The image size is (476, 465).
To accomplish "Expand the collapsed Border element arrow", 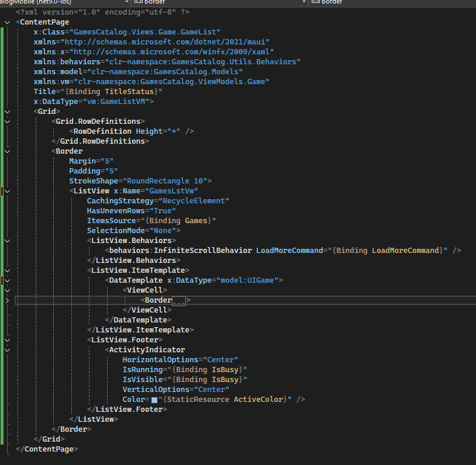I will (x=7, y=300).
